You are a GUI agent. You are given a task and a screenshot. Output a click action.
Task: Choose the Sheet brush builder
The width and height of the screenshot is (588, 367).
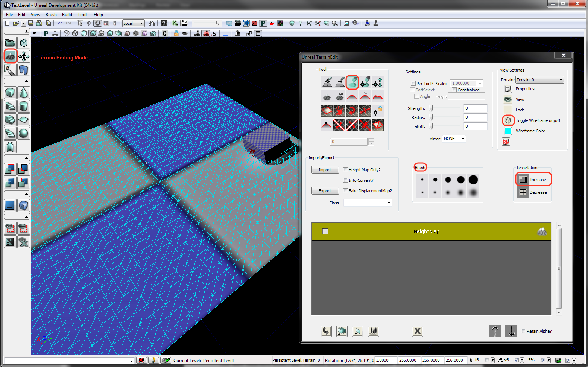(x=24, y=120)
